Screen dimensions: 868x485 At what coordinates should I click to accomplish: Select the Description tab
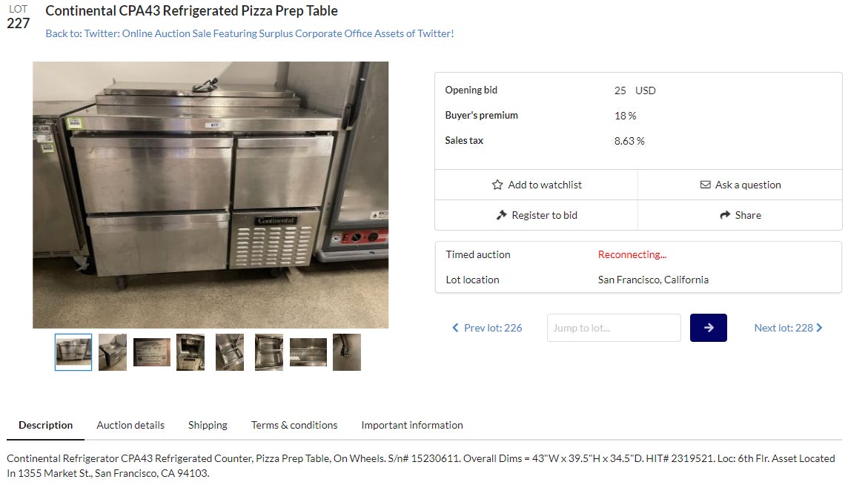tap(46, 425)
